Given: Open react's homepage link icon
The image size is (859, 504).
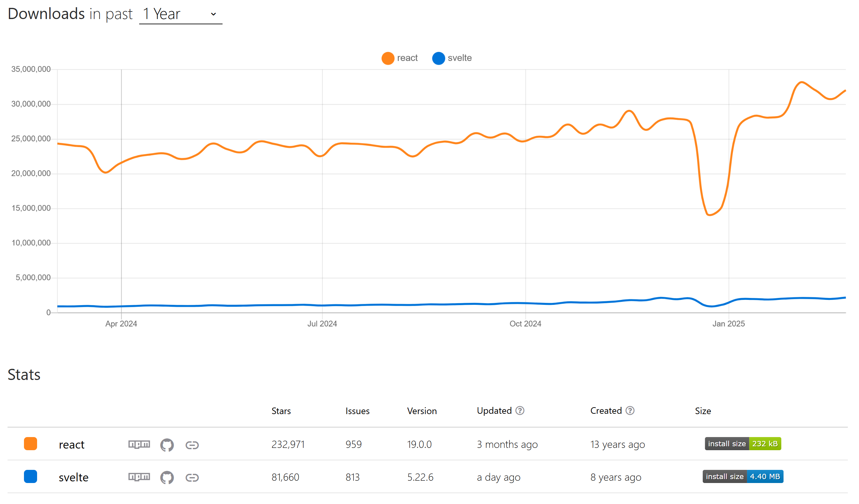Looking at the screenshot, I should 192,445.
